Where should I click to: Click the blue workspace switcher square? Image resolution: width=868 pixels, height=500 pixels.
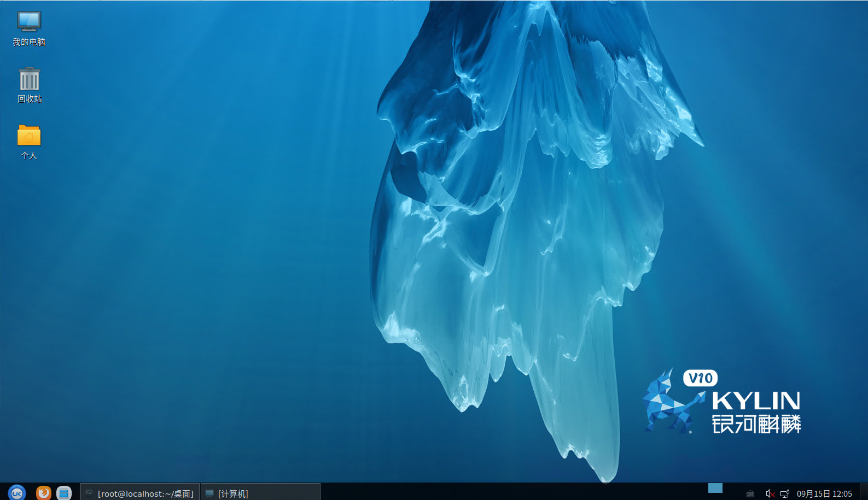[x=715, y=488]
